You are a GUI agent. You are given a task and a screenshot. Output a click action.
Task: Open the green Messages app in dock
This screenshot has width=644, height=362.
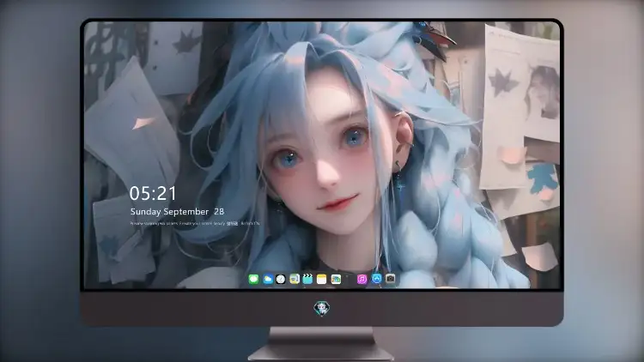[x=253, y=280]
